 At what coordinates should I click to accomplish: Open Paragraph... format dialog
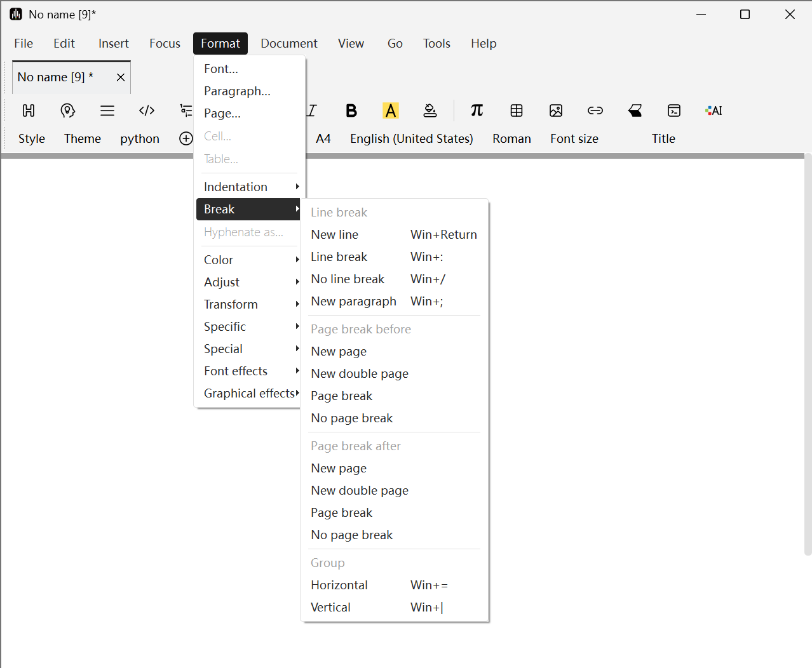click(x=237, y=91)
